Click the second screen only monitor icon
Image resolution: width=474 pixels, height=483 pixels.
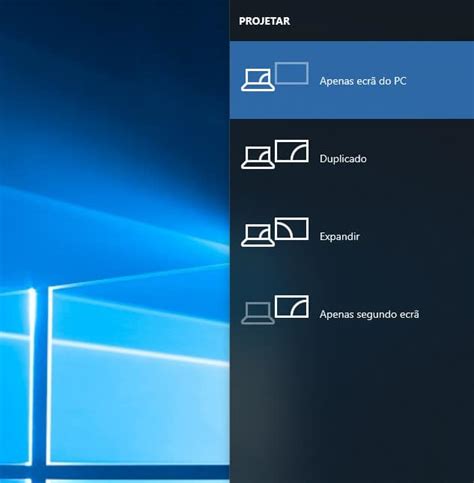pos(292,306)
